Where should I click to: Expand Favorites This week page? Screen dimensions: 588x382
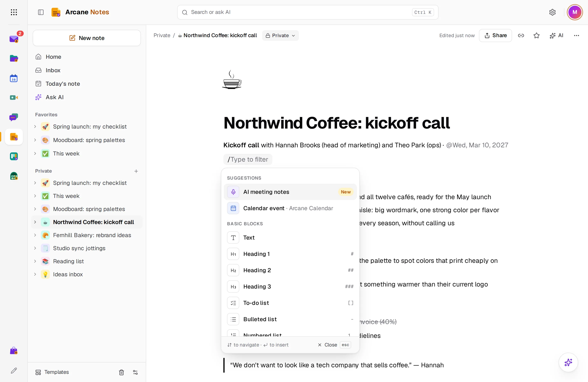[x=35, y=153]
